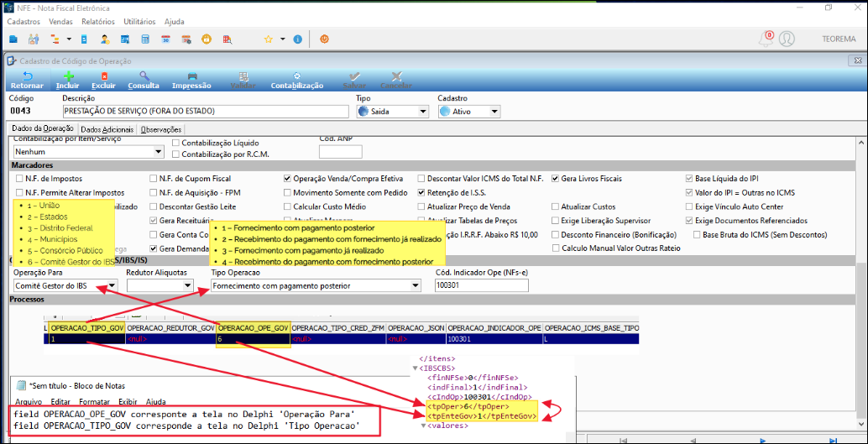Click the user profile avatar icon
The image size is (868, 444).
click(786, 39)
